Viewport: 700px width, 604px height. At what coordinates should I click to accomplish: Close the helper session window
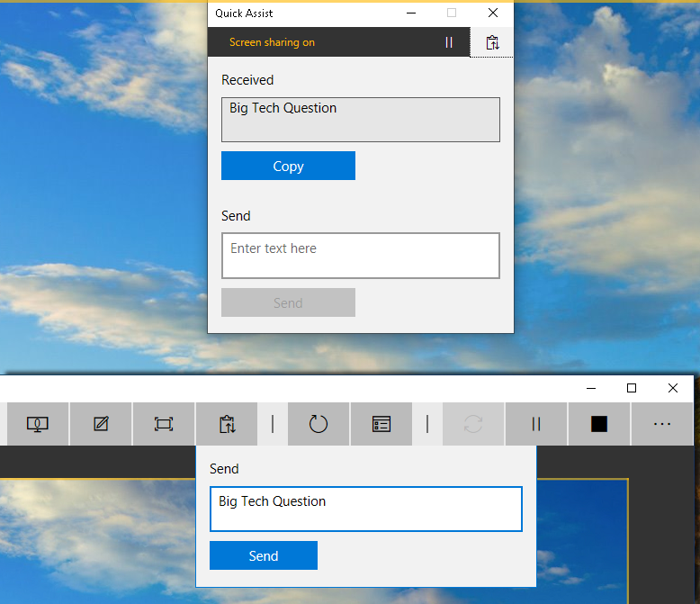pyautogui.click(x=673, y=388)
